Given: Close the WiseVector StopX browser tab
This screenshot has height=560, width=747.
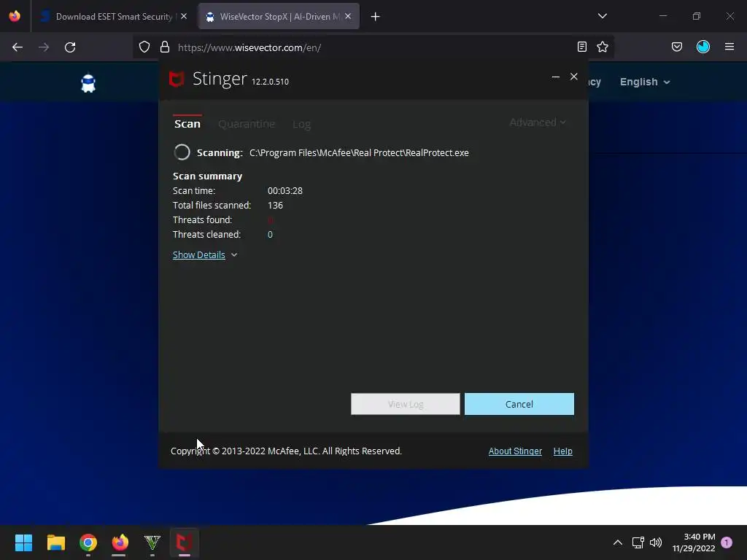Looking at the screenshot, I should tap(348, 16).
